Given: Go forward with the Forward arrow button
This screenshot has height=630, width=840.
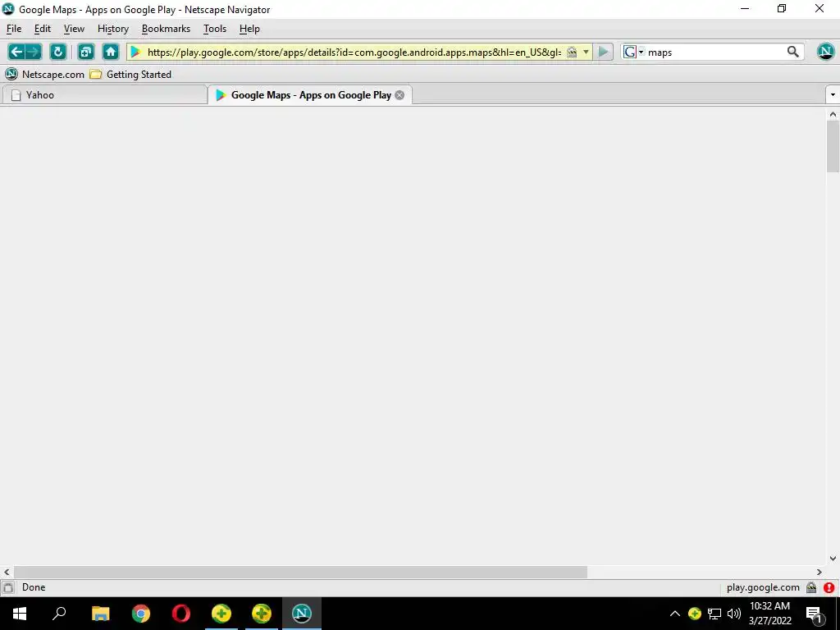Looking at the screenshot, I should (33, 52).
